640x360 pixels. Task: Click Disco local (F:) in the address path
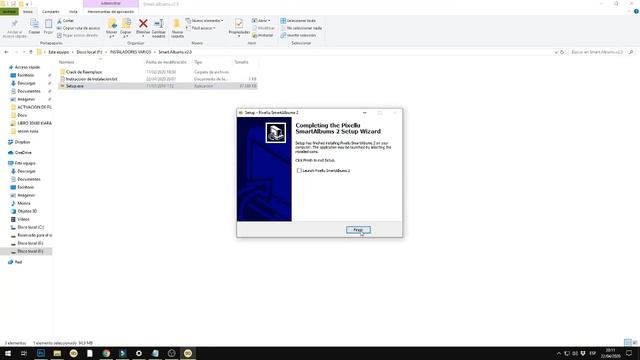[89, 52]
